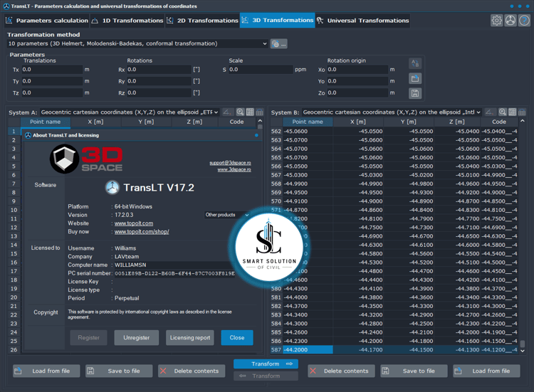Click the open parameters folder icon
534x392 pixels.
click(415, 78)
